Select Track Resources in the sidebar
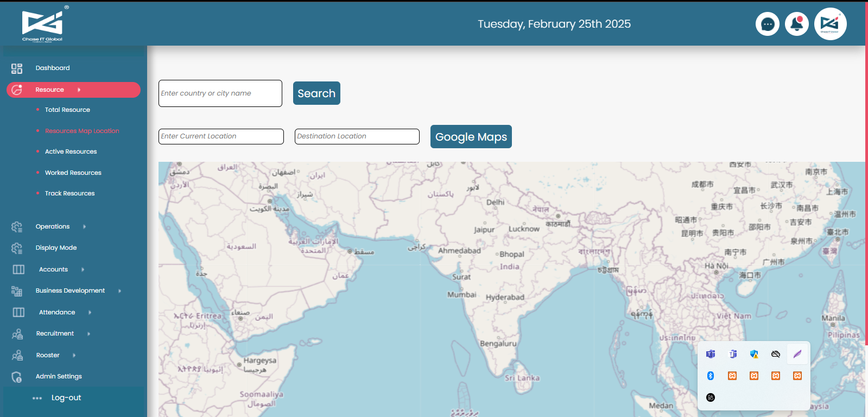The image size is (868, 417). (69, 193)
